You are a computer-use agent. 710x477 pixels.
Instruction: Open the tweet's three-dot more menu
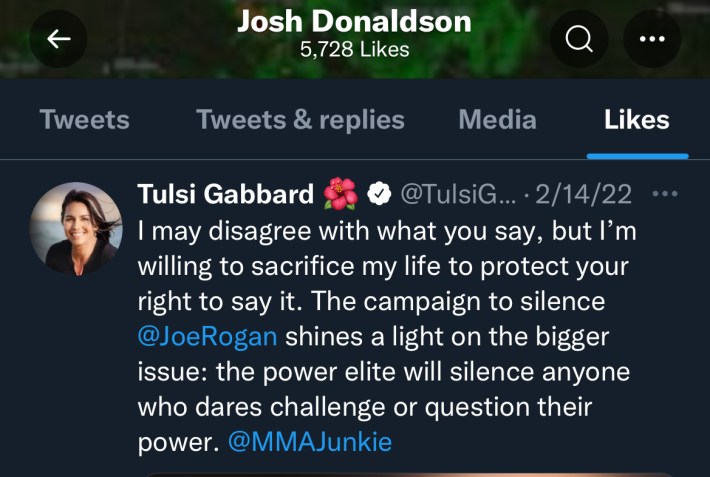click(665, 194)
